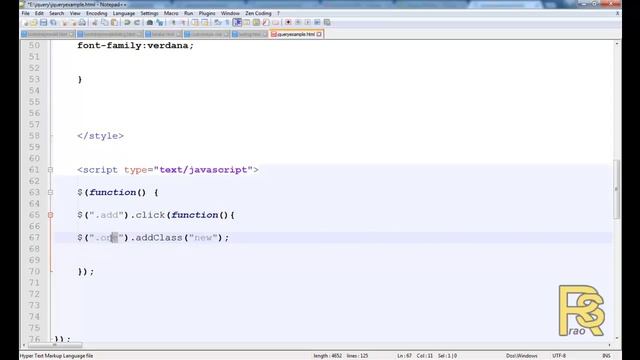This screenshot has height=360, width=640.
Task: Click the ".add" selector string
Action: (106, 215)
